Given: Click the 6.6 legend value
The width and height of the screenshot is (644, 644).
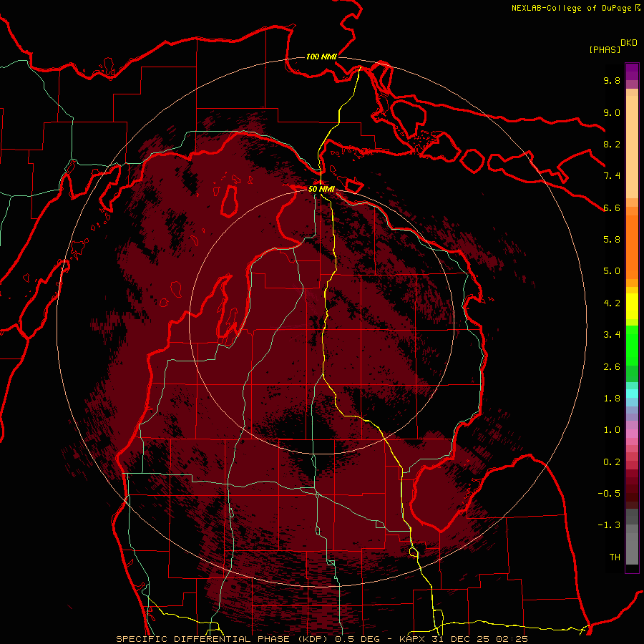Looking at the screenshot, I should [x=612, y=208].
